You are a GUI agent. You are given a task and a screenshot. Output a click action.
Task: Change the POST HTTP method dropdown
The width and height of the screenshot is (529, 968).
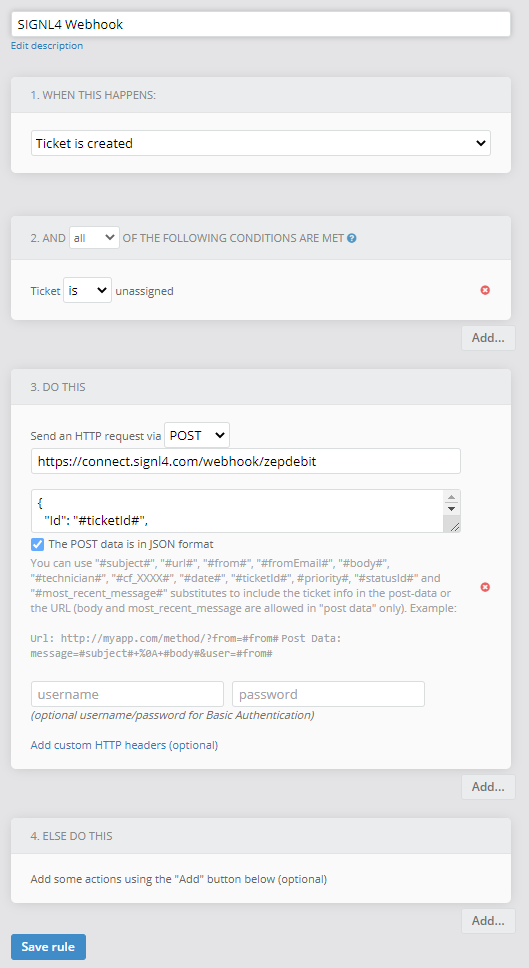click(x=197, y=435)
